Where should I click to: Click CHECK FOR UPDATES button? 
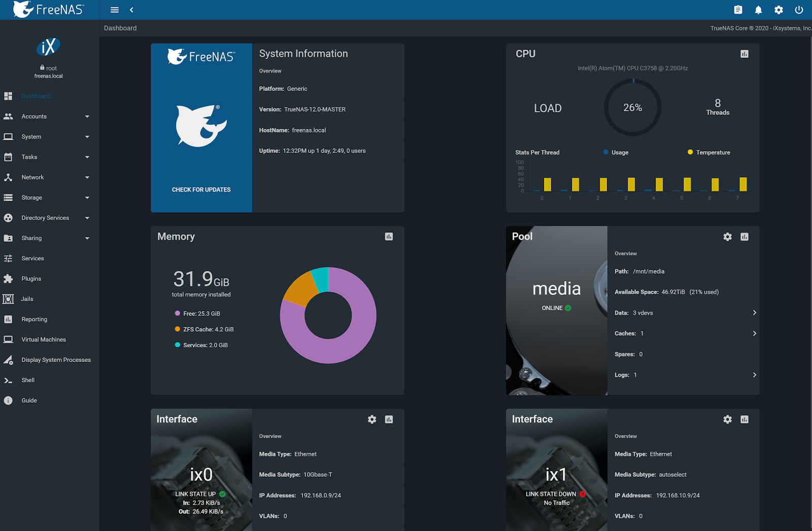201,190
